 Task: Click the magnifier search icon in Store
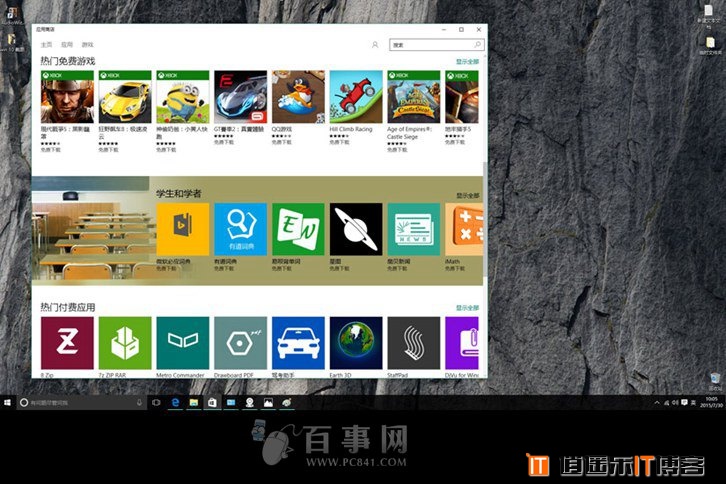pos(477,44)
